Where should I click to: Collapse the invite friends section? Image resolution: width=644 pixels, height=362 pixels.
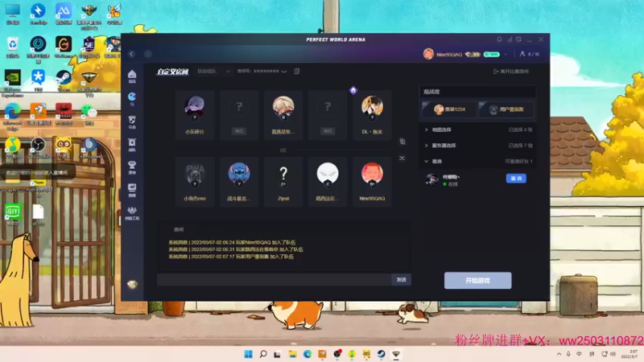[478, 162]
